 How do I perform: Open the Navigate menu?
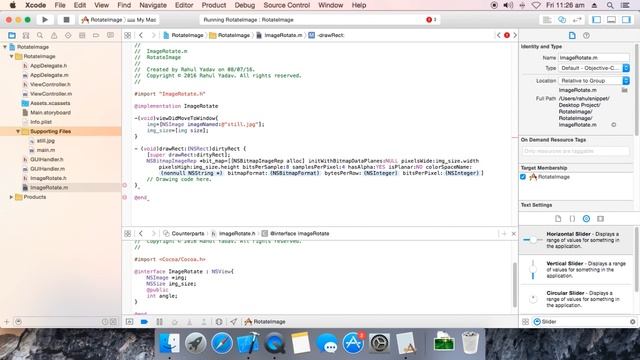click(x=153, y=5)
